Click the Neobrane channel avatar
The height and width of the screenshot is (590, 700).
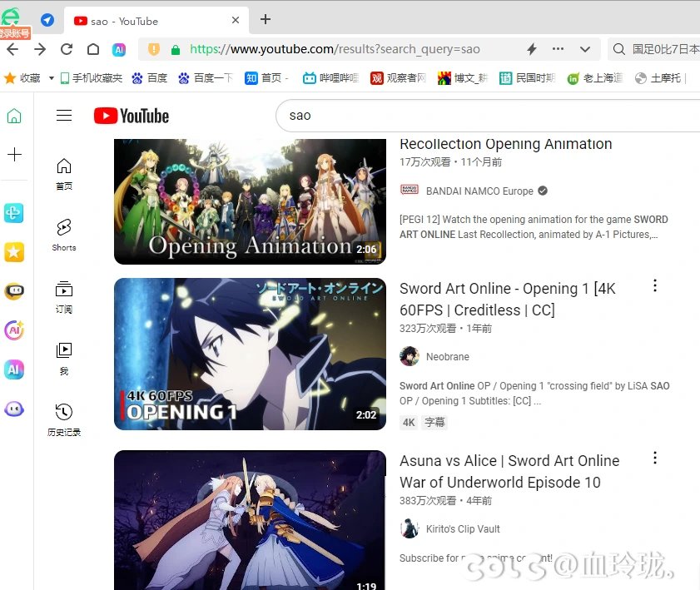410,356
